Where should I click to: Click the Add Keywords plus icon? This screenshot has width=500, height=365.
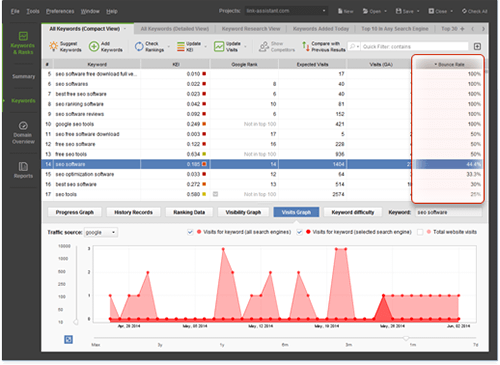tap(94, 46)
